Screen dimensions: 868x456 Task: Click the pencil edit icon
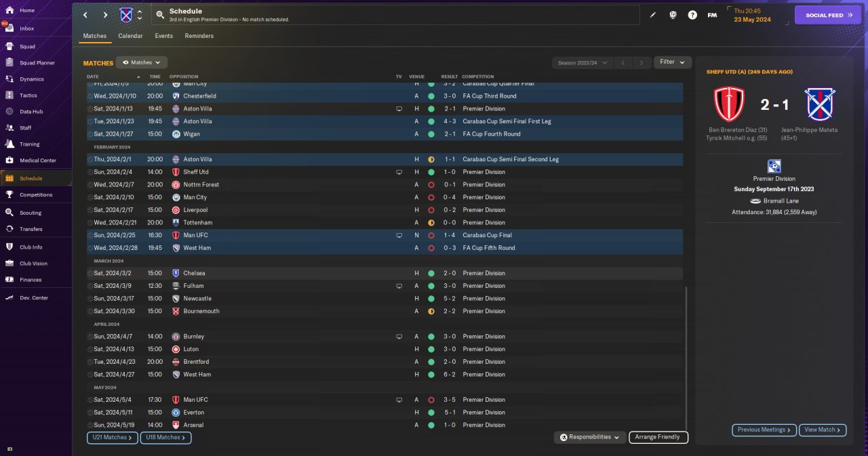[x=653, y=15]
